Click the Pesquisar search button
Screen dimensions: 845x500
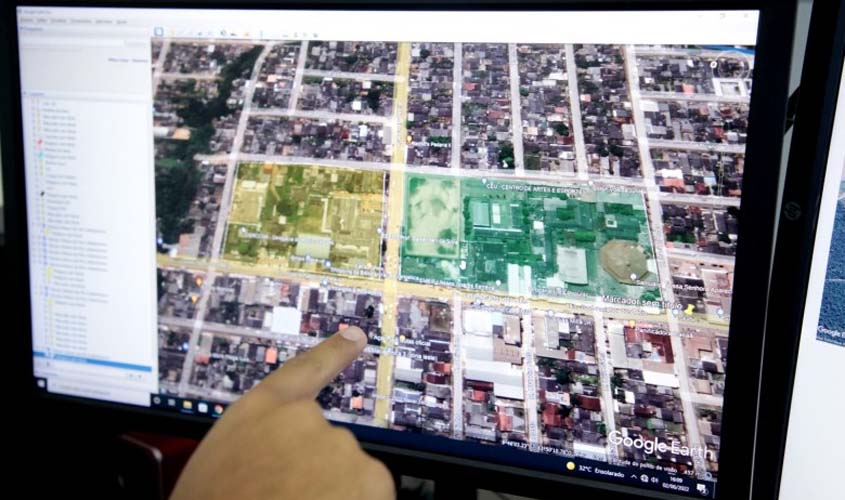point(136,43)
